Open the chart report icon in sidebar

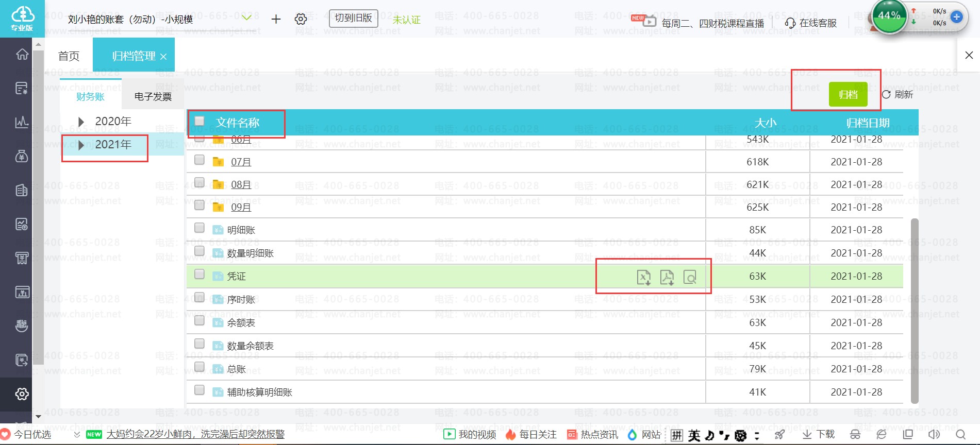pos(22,224)
